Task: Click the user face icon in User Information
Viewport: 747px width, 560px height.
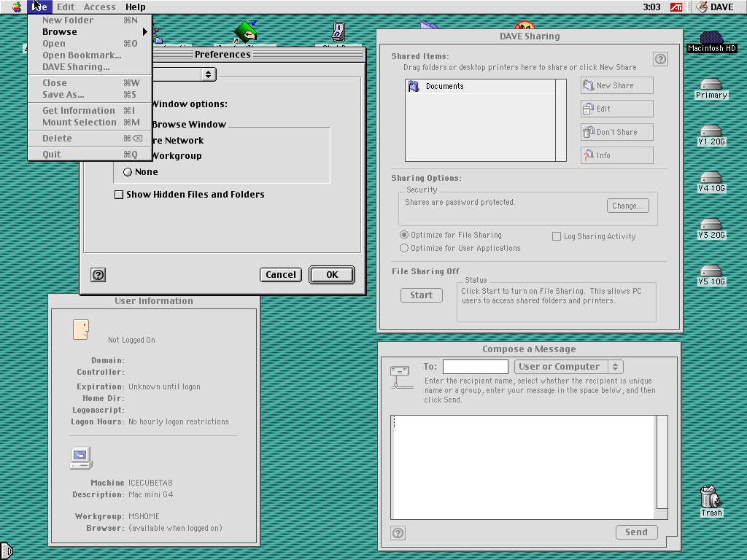Action: tap(81, 329)
